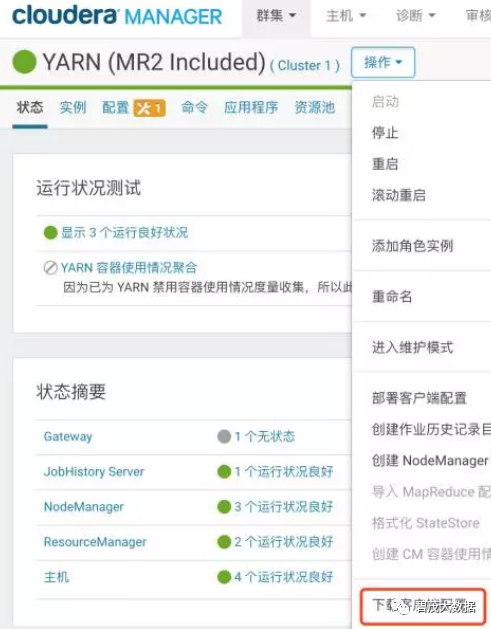This screenshot has height=629, width=491.
Task: Select the 导入 MapReduce menu entry
Action: [x=431, y=492]
